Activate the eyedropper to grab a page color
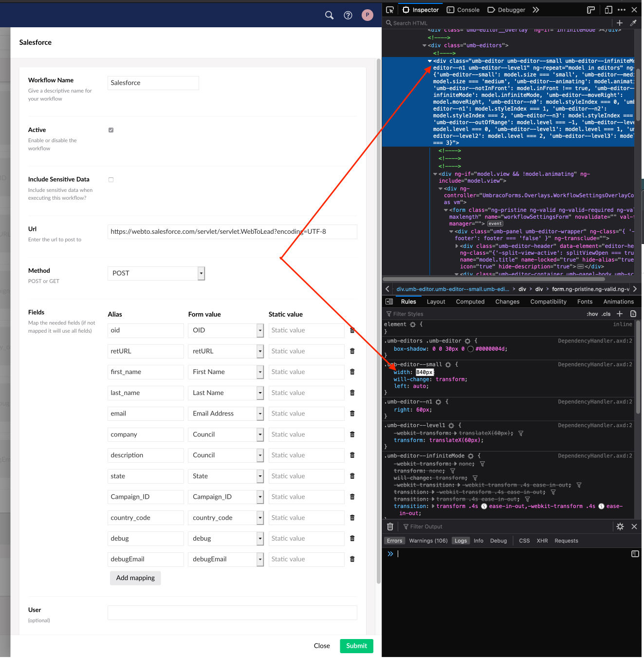The image size is (644, 659). click(x=633, y=23)
